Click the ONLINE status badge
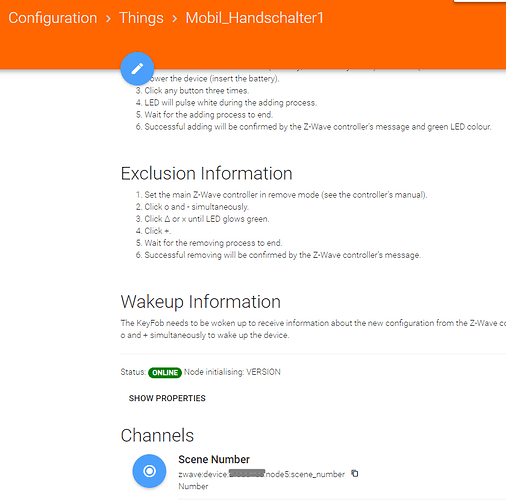Screen dimensions: 506x500 [x=165, y=372]
